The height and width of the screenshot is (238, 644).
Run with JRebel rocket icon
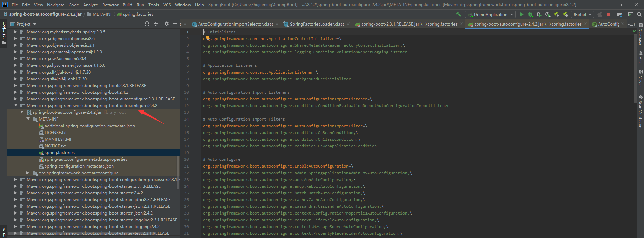[x=556, y=14]
